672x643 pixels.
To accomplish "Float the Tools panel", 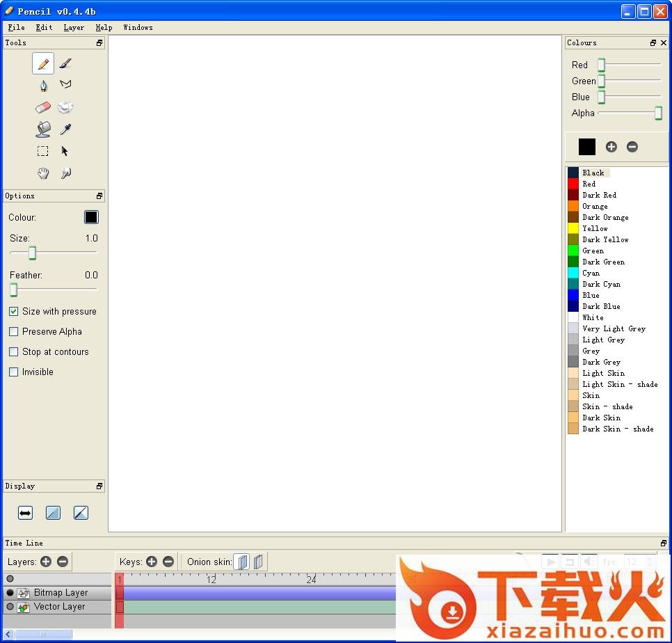I will (99, 43).
